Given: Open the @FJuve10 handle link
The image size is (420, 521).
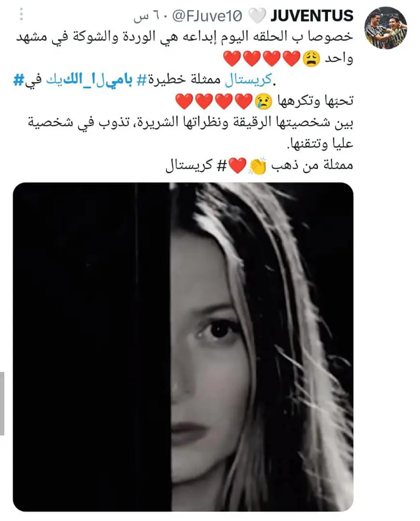Looking at the screenshot, I should [x=207, y=16].
